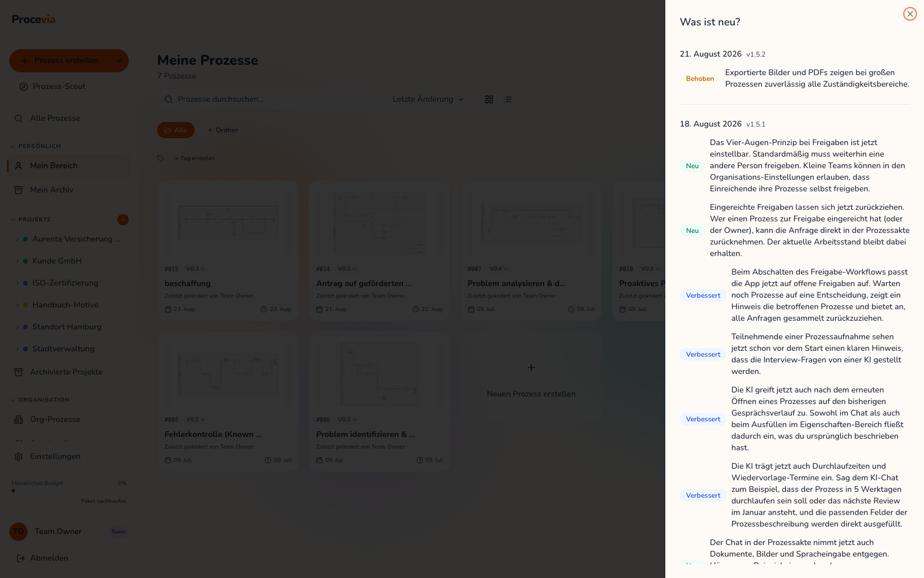Open Mein Archiv archive icon
The height and width of the screenshot is (578, 924).
coord(18,190)
